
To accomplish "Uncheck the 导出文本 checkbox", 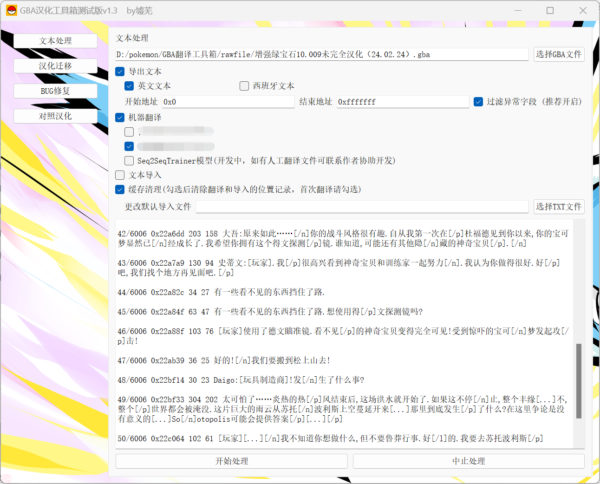I will pyautogui.click(x=121, y=71).
